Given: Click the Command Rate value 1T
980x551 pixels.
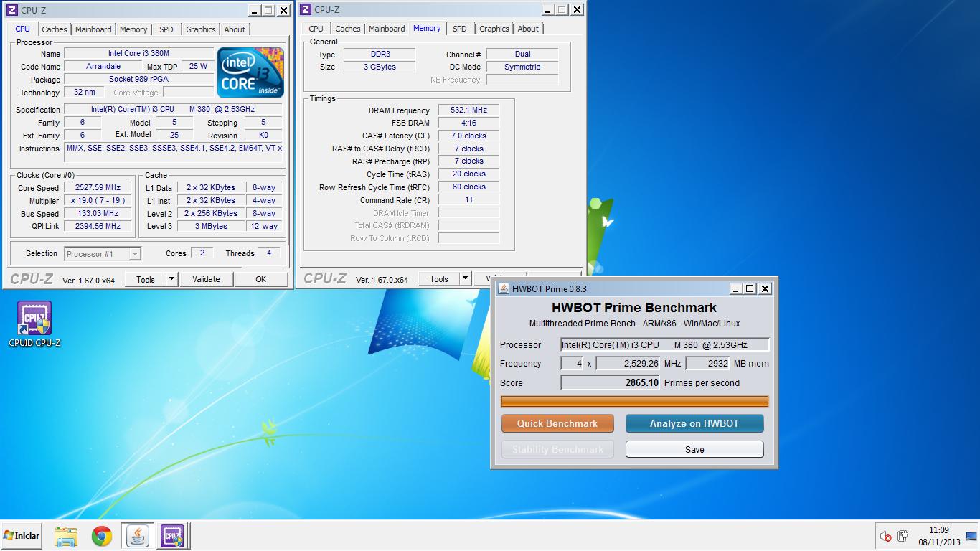Looking at the screenshot, I should [x=468, y=199].
